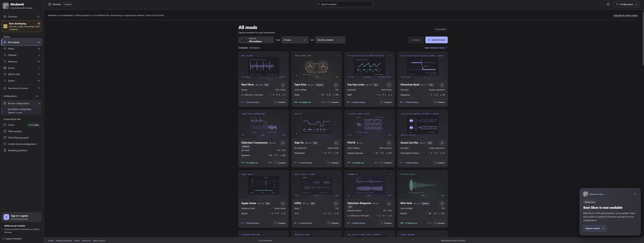The image size is (644, 243).
Task: Tick Compare checkbox for Arp Key Locks
Action: [x=382, y=102]
